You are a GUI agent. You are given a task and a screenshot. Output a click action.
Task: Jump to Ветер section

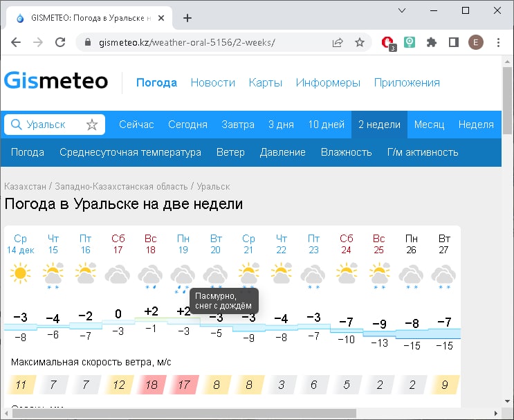[x=230, y=152]
